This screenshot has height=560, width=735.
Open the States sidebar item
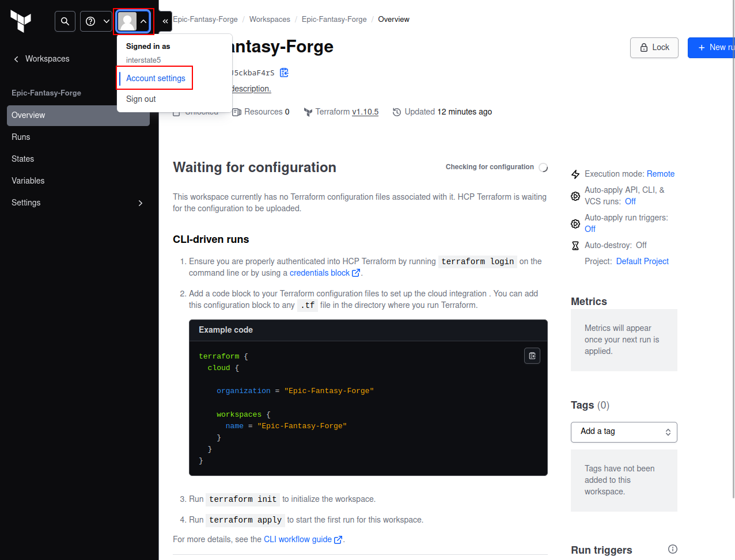pos(78,159)
